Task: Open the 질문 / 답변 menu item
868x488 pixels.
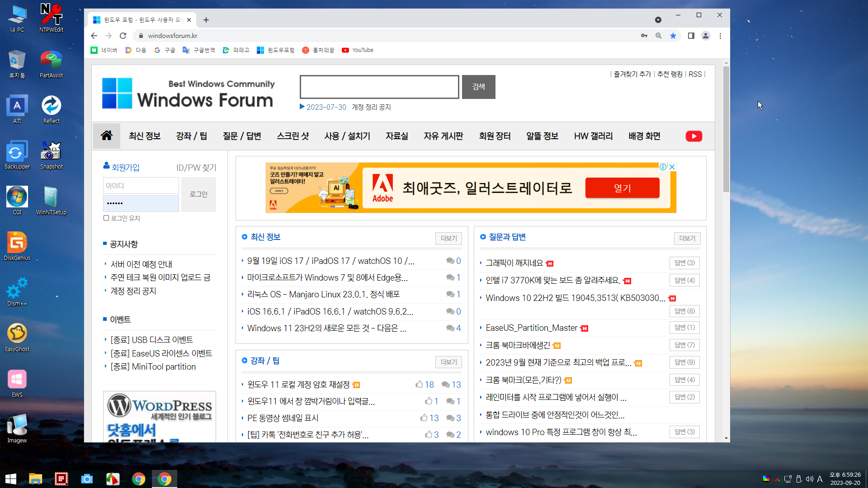Action: pos(242,136)
